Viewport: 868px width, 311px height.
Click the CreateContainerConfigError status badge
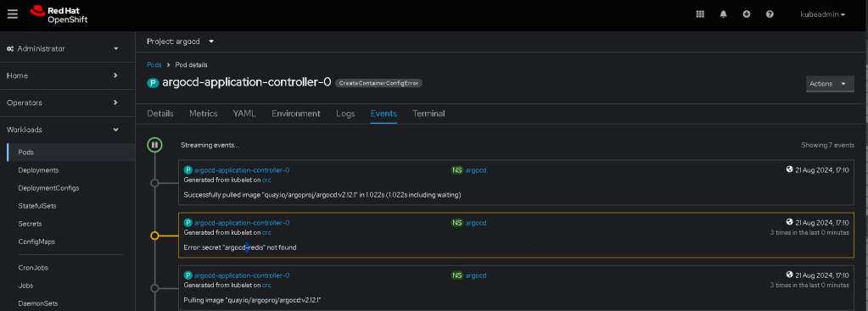379,83
